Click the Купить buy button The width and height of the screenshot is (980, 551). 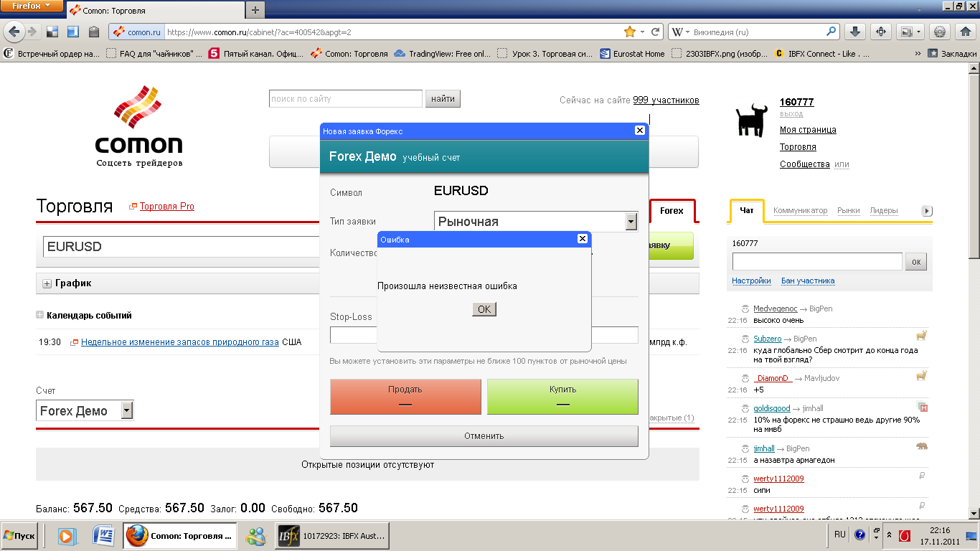[x=562, y=396]
